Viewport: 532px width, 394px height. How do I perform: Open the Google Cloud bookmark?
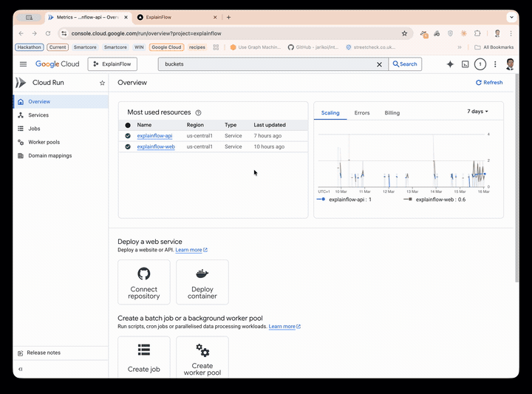166,47
